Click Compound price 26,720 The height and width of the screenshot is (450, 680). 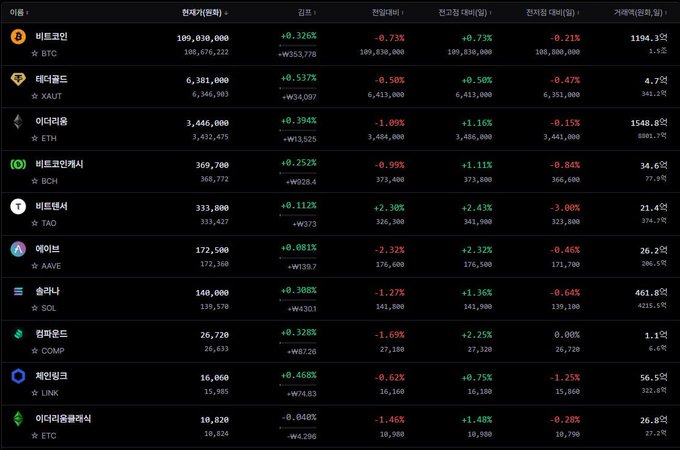tap(214, 335)
